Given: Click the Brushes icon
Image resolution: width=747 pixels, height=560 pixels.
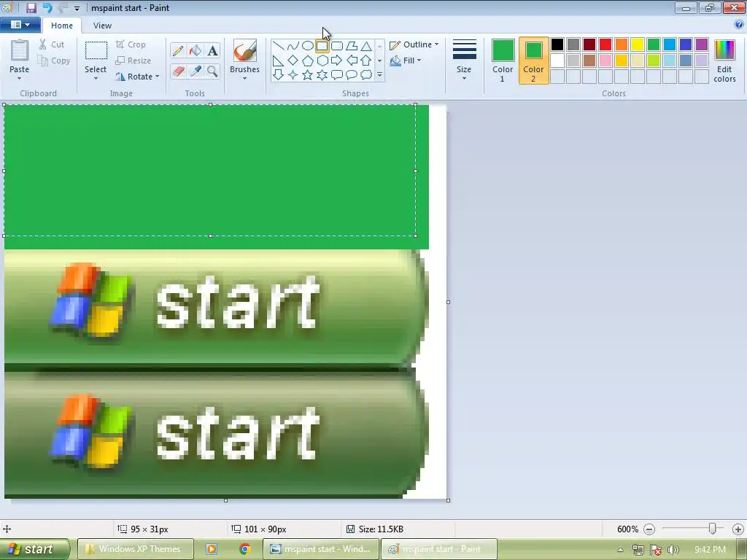Looking at the screenshot, I should point(245,50).
